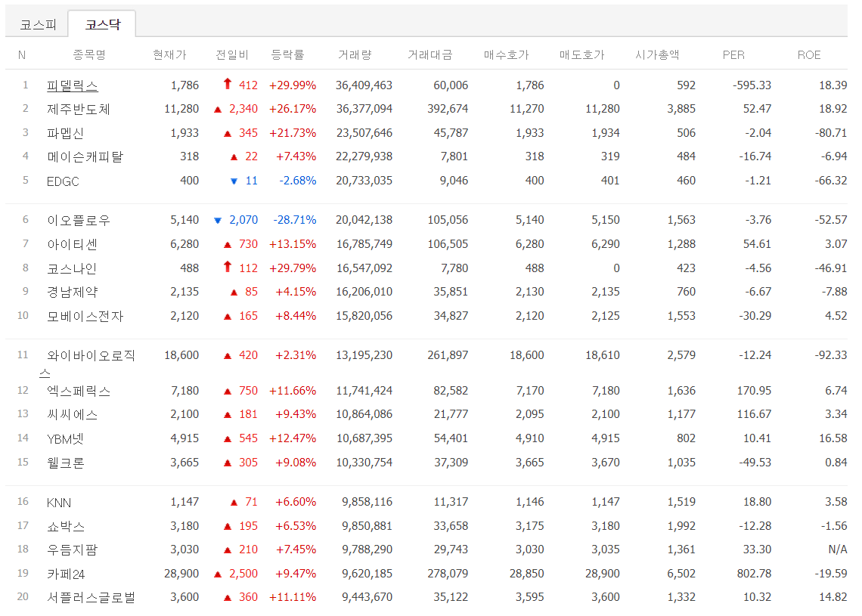Image resolution: width=862 pixels, height=616 pixels.
Task: Click the -28.71% change rate value
Action: [x=295, y=220]
